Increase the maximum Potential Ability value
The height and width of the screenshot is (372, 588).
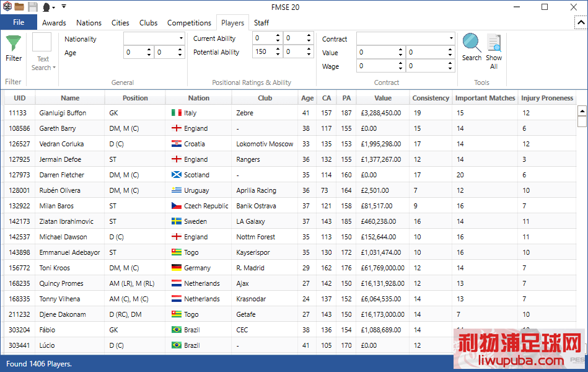(309, 49)
